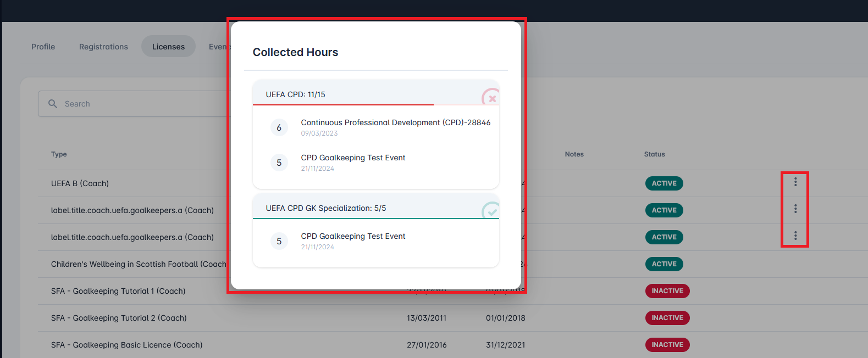
Task: Open Continuous Professional Development (CPD)-28846 entry
Action: click(395, 122)
